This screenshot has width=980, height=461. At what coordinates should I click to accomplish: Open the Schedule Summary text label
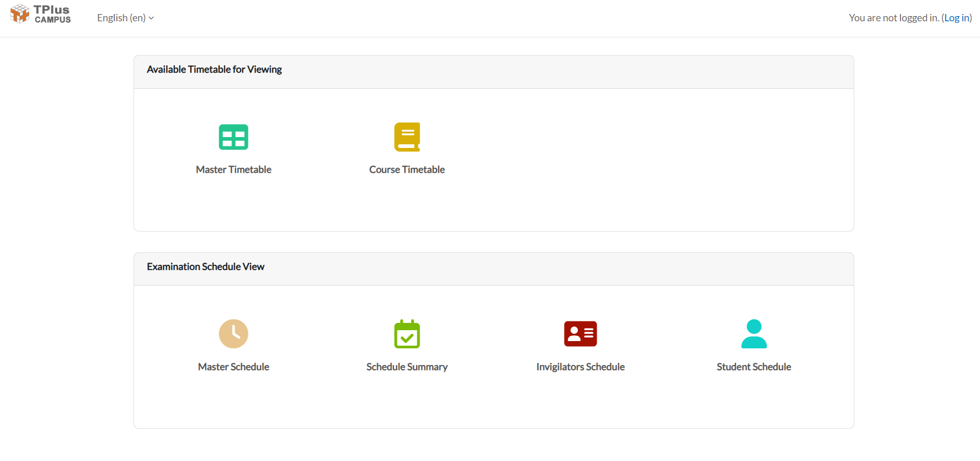(407, 367)
